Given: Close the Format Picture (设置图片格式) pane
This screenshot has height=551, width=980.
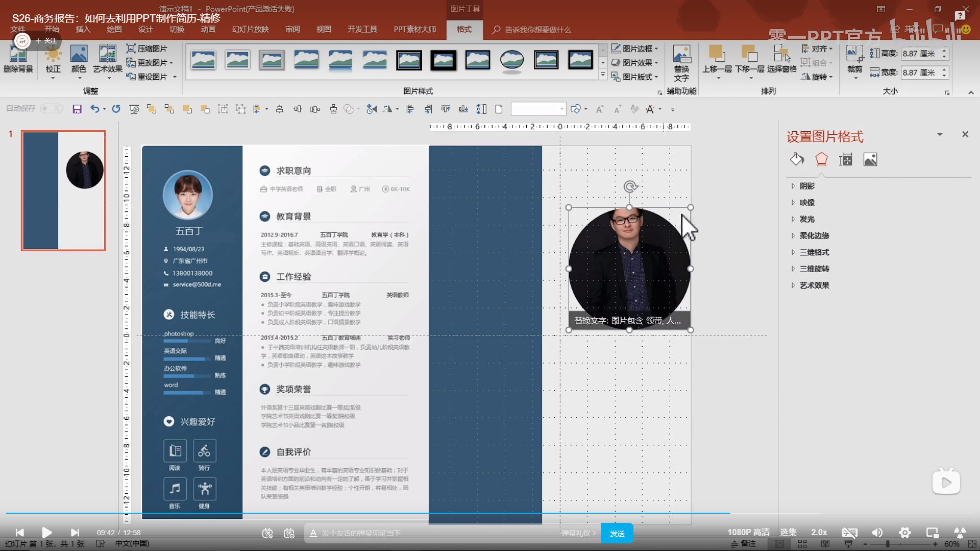Looking at the screenshot, I should tap(965, 134).
